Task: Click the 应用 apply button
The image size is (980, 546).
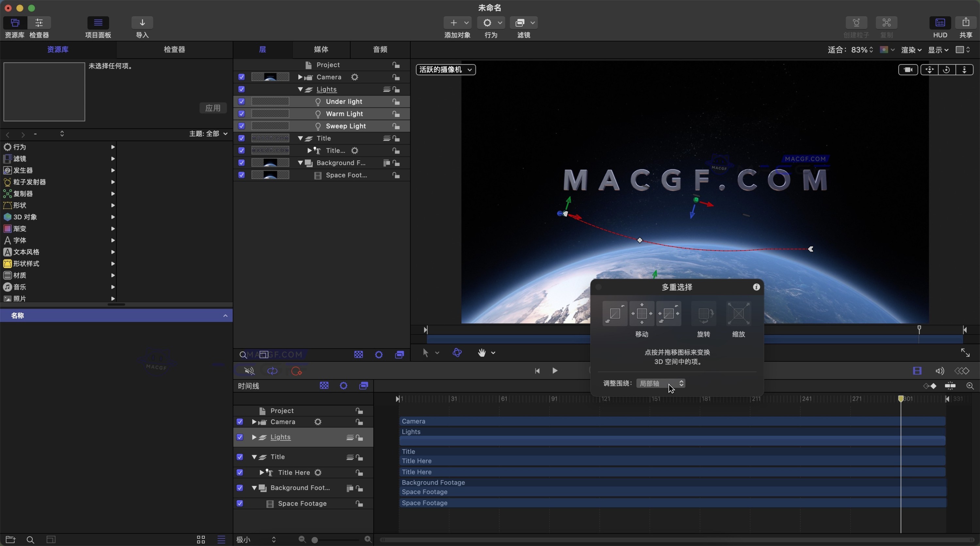Action: [x=213, y=108]
